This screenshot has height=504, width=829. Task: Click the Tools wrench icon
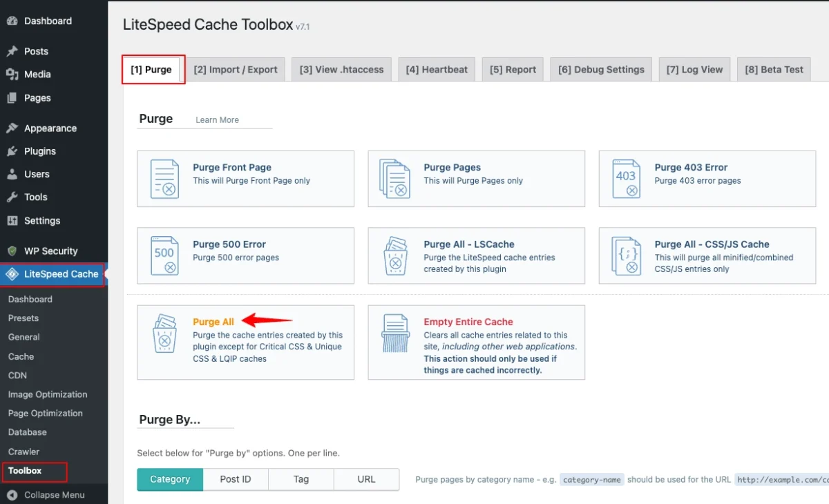click(x=12, y=197)
